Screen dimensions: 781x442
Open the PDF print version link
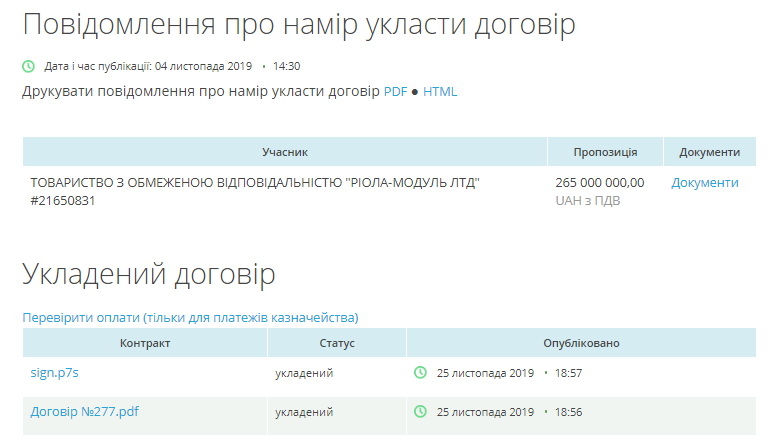point(395,91)
